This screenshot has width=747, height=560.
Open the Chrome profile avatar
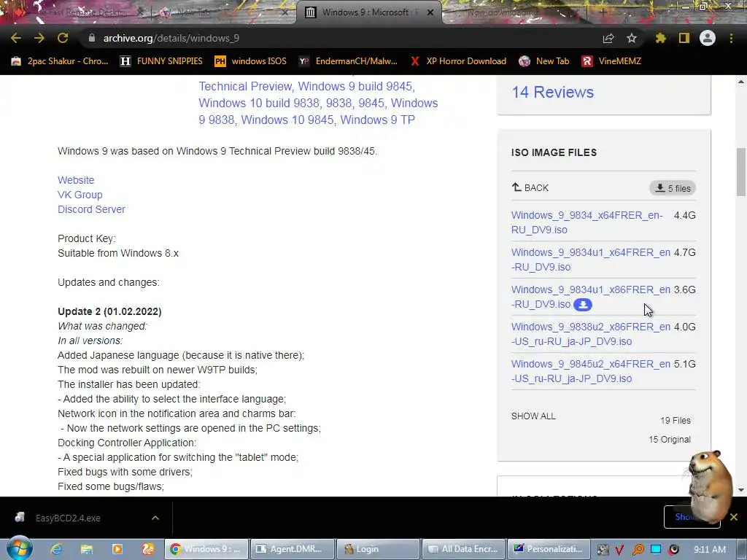(708, 38)
